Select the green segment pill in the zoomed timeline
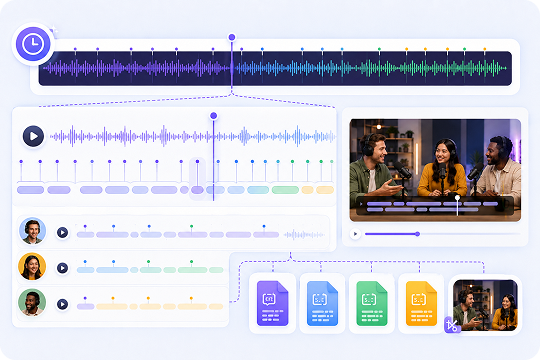The height and width of the screenshot is (360, 540). 285,190
